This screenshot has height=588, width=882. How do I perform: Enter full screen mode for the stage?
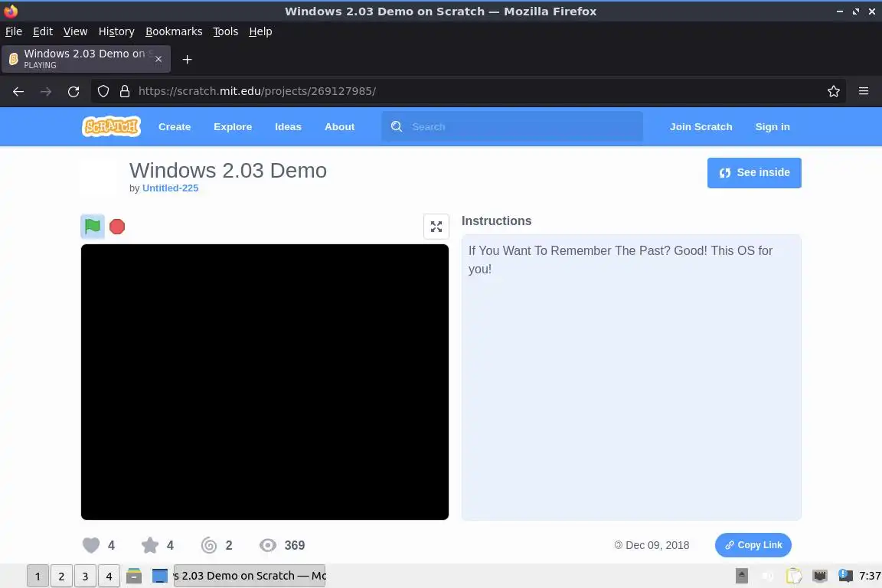tap(436, 226)
